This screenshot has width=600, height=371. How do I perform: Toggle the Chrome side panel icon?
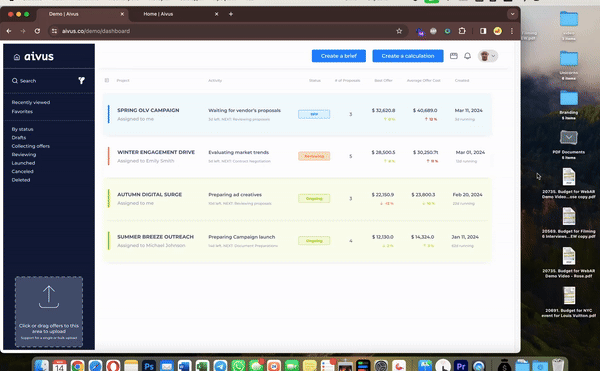[483, 31]
